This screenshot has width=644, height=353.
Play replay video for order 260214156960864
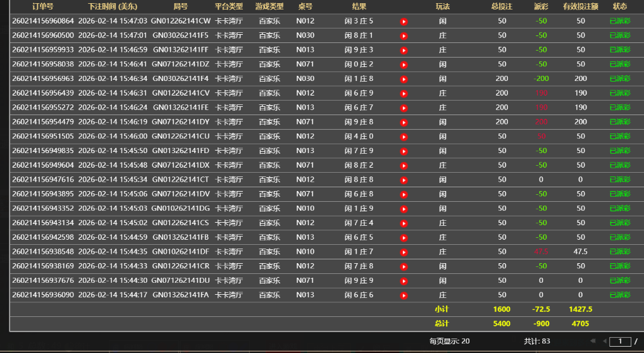tap(404, 22)
